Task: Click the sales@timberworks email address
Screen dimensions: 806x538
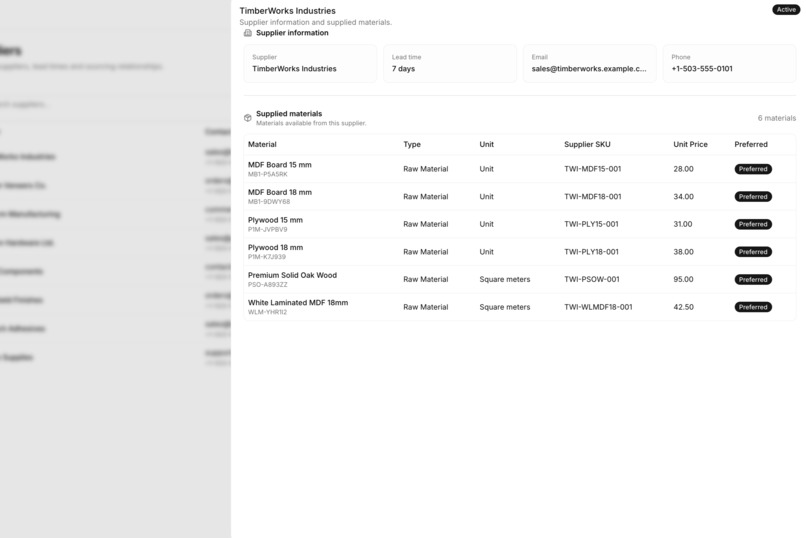Action: coord(589,69)
